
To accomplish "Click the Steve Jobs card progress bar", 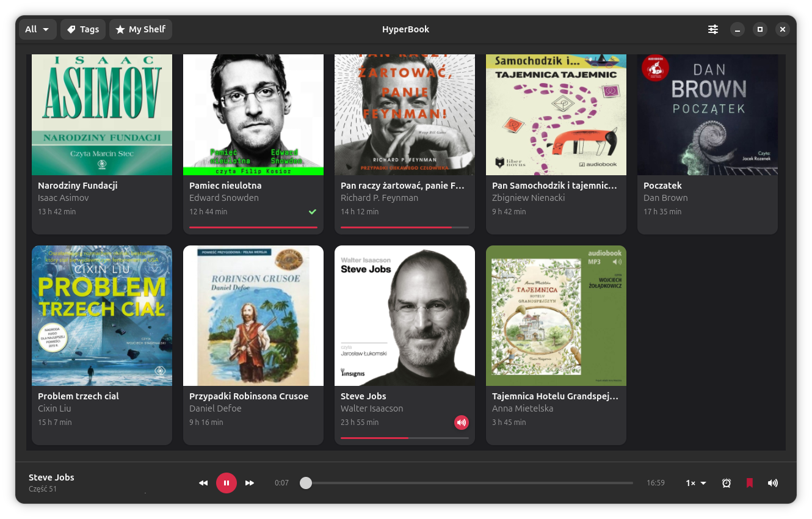I will (405, 438).
